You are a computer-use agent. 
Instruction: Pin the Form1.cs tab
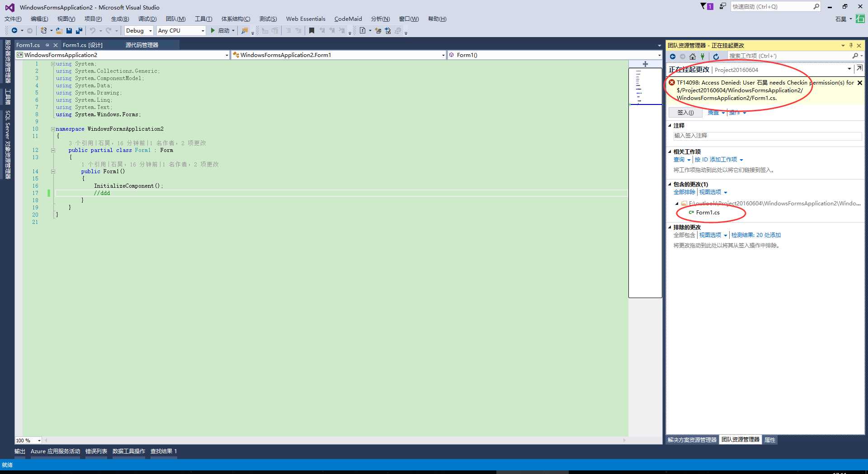click(47, 45)
